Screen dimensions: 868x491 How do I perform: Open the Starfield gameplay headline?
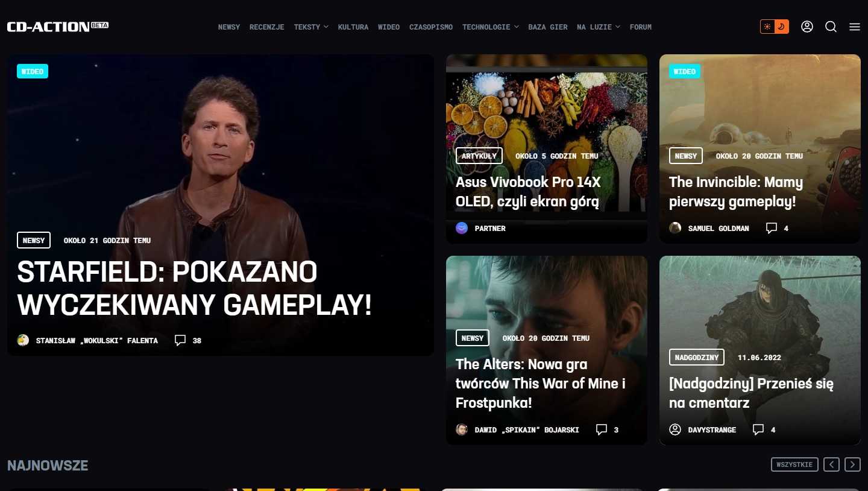195,289
